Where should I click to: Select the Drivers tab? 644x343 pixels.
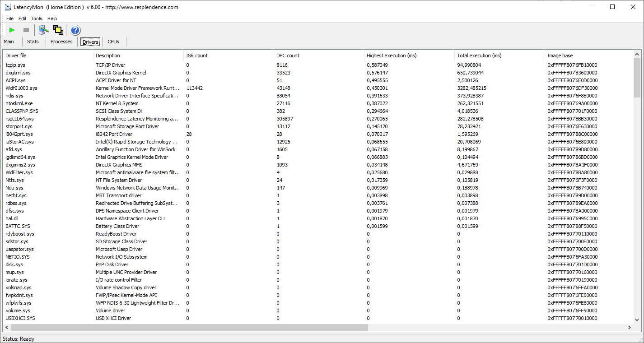click(90, 42)
